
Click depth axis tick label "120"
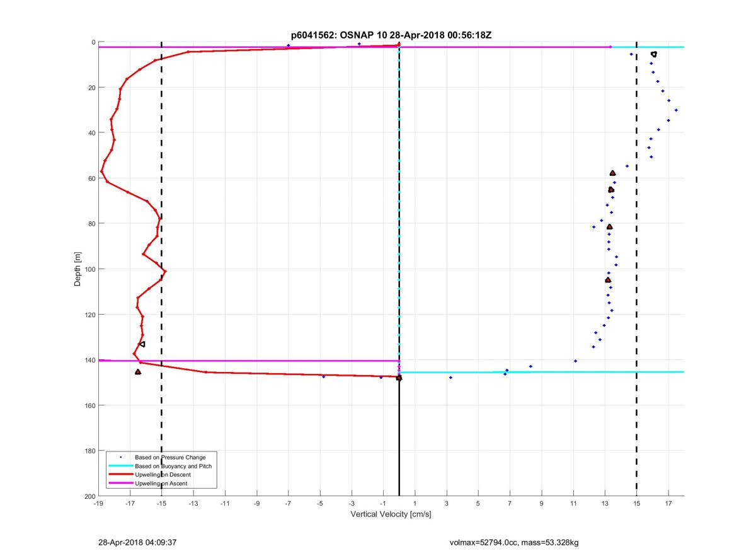tap(89, 315)
